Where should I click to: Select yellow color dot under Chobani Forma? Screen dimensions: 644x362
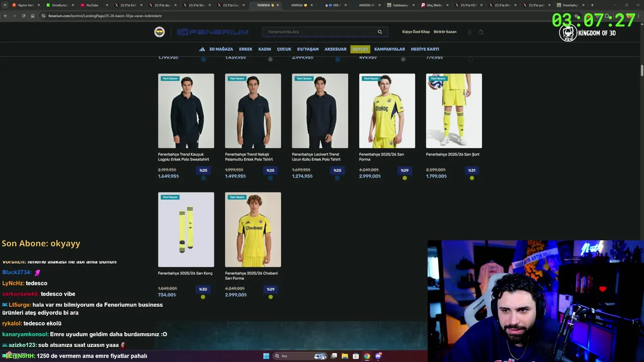271,297
